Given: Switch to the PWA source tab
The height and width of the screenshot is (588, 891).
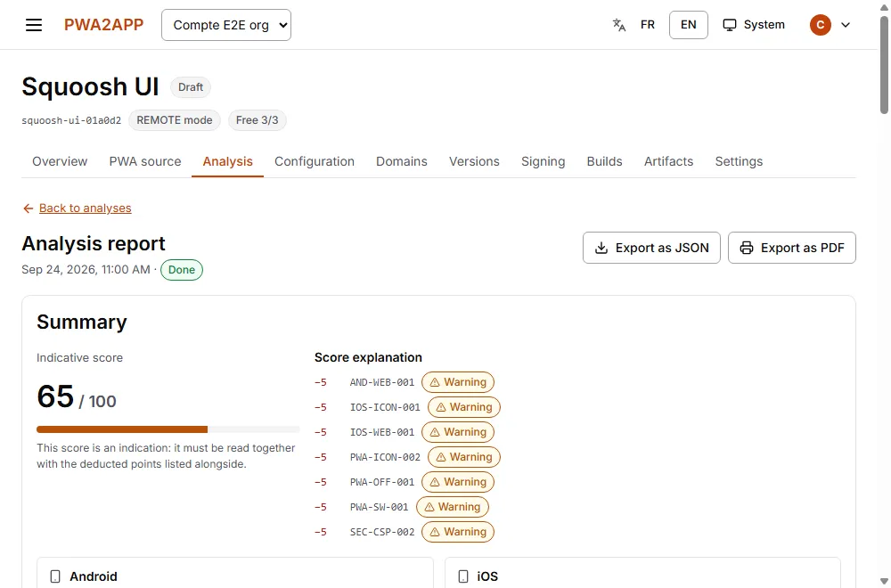Looking at the screenshot, I should click(x=145, y=161).
